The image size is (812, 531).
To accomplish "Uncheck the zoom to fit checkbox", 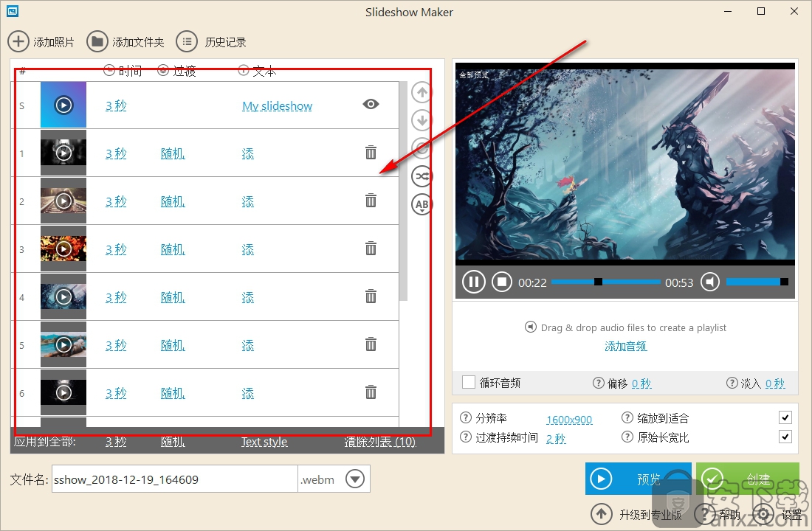I will tap(785, 417).
